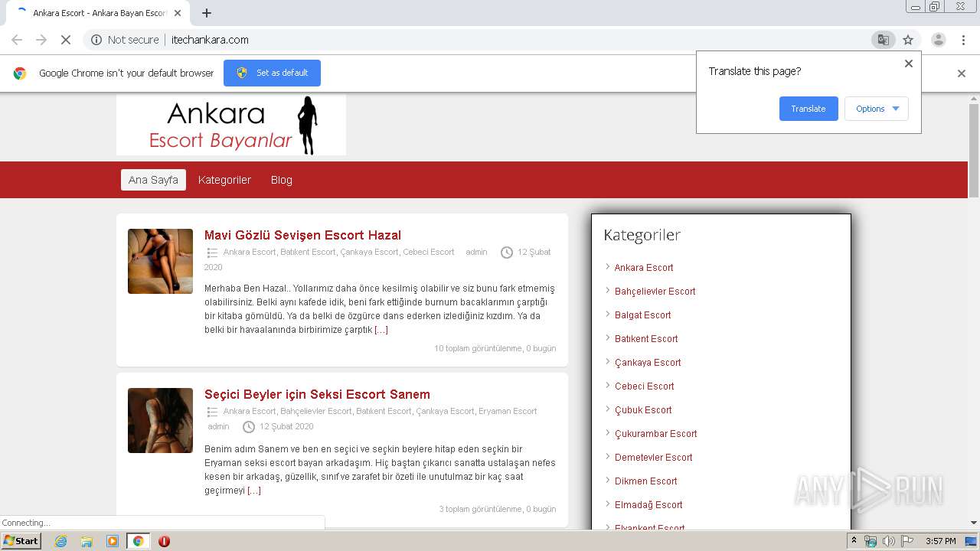980x551 pixels.
Task: Click the Translate button
Action: pos(808,109)
